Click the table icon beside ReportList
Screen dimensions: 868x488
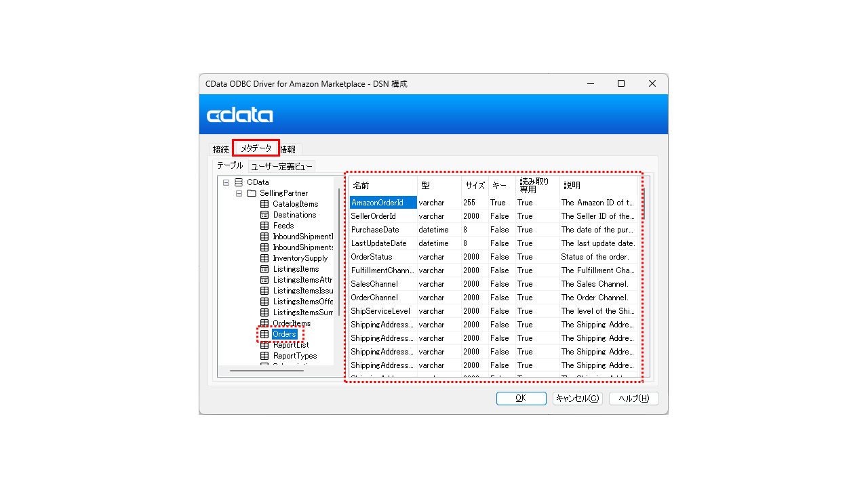click(x=264, y=345)
